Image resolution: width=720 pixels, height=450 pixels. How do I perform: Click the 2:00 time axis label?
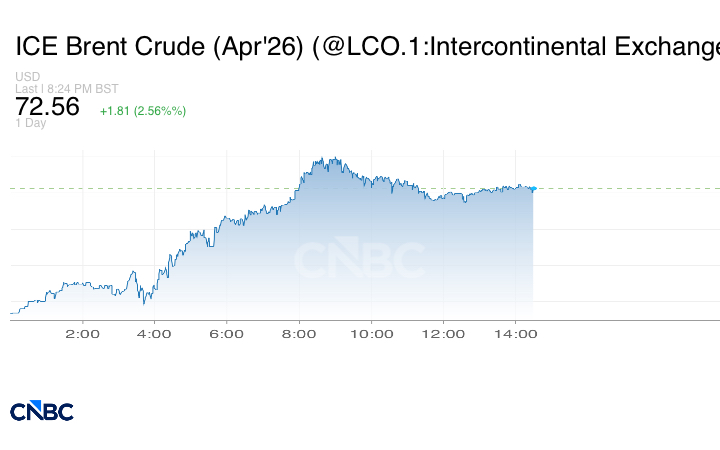(81, 334)
